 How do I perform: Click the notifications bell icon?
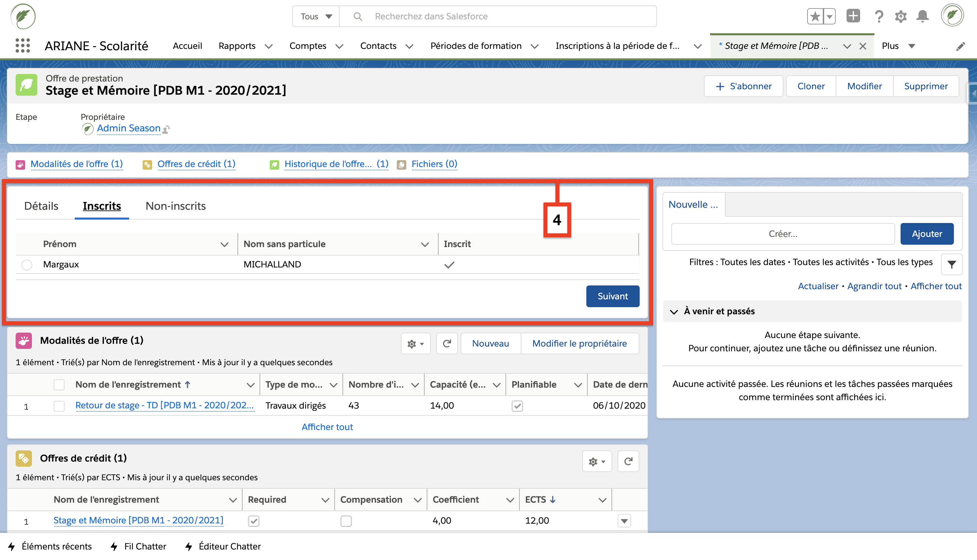point(922,16)
